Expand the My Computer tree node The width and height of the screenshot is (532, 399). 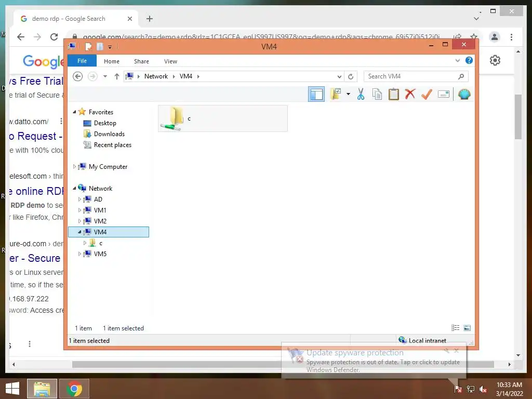tap(74, 167)
